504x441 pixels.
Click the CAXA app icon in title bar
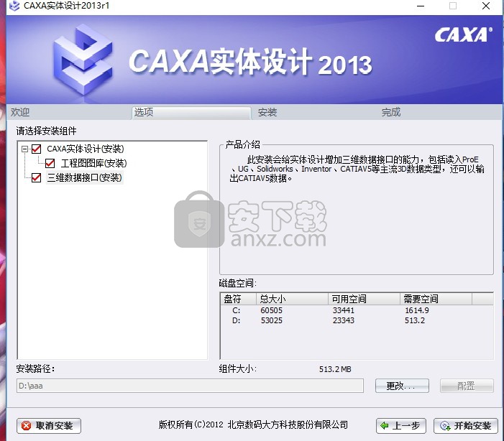coord(14,6)
